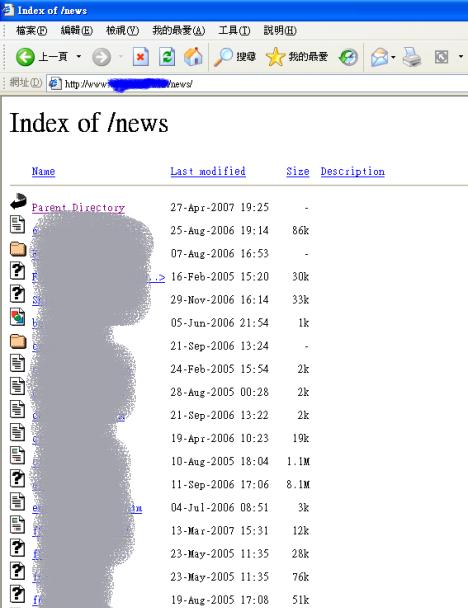Click the date text 10-Aug-2005 18:04

219,461
